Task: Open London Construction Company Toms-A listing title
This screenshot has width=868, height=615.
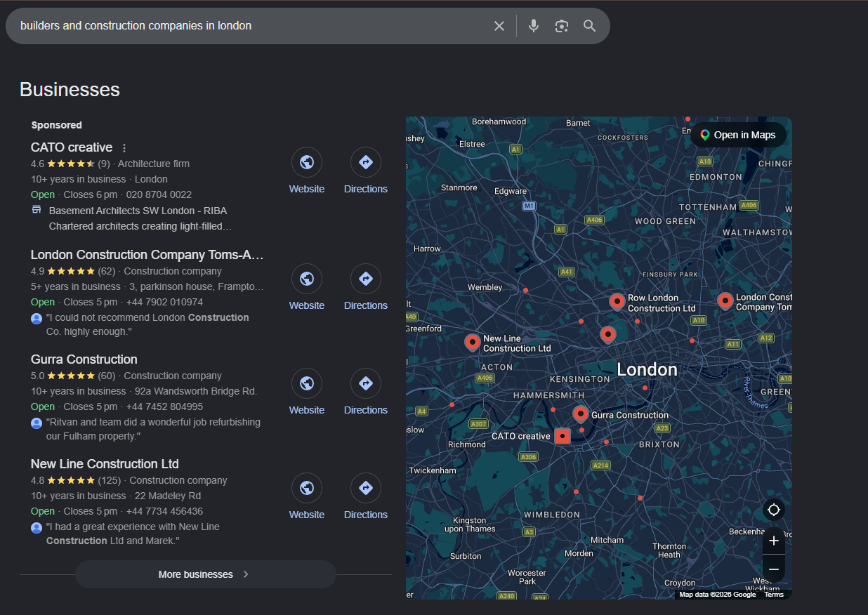Action: (x=147, y=255)
